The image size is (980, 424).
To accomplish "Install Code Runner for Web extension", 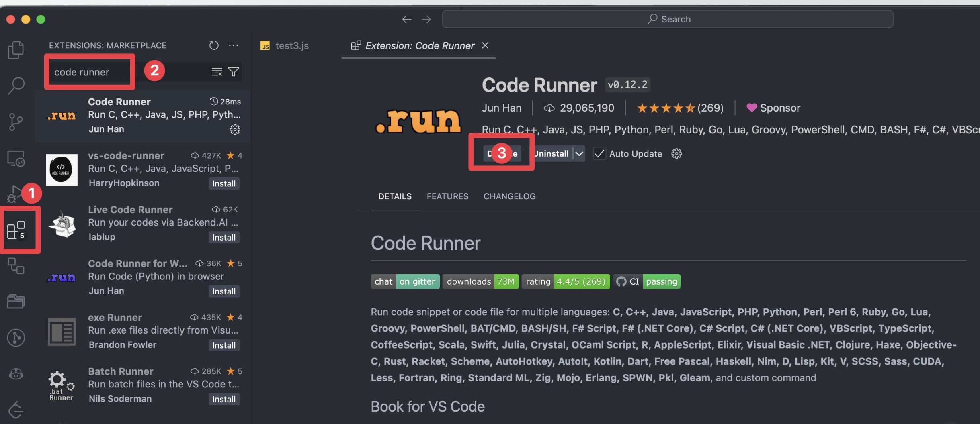I will [x=224, y=291].
